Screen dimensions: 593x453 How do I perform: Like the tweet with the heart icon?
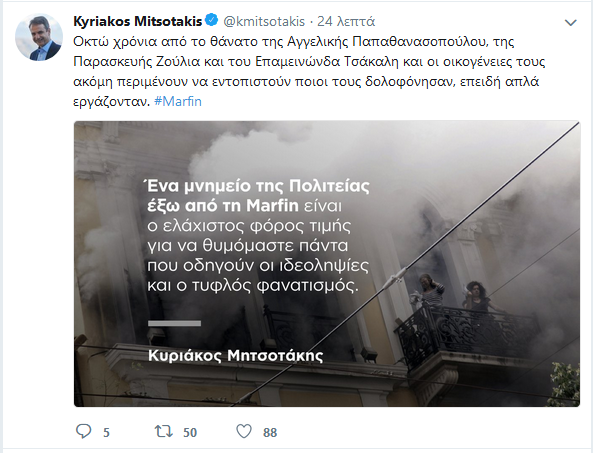(244, 431)
